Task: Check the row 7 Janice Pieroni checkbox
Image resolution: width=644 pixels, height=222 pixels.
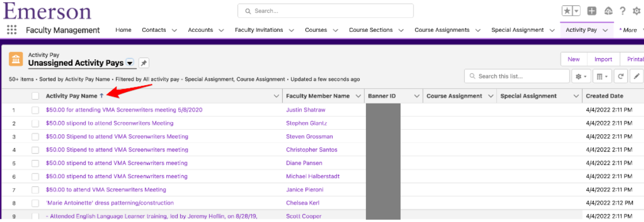Action: pos(35,190)
